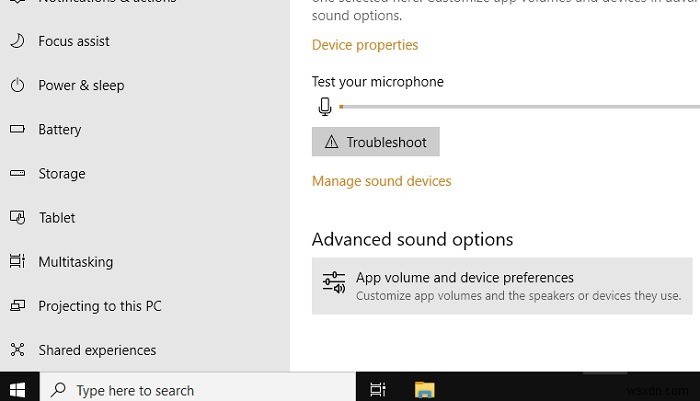Open Windows Start menu
The width and height of the screenshot is (700, 401).
(x=17, y=390)
